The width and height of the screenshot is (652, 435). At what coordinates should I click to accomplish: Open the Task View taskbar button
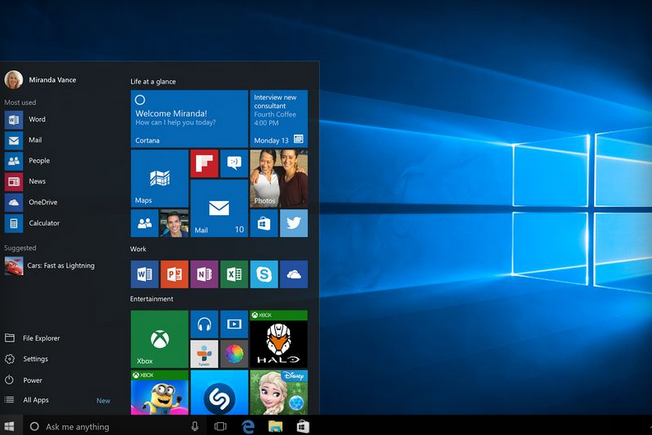tap(220, 427)
